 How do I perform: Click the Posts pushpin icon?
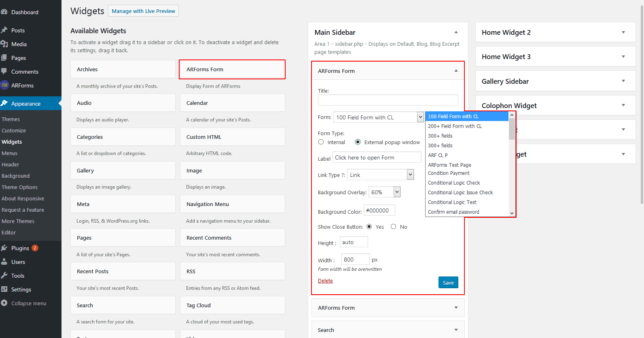pyautogui.click(x=4, y=30)
